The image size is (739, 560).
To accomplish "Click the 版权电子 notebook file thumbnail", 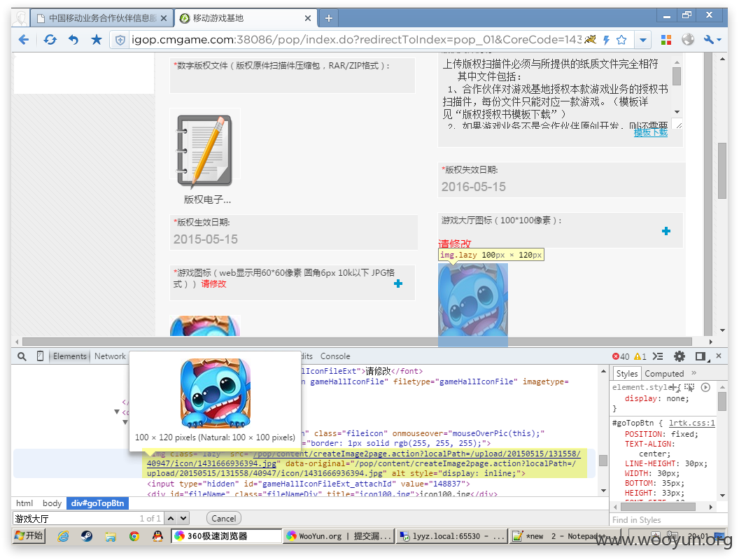I will pos(205,150).
